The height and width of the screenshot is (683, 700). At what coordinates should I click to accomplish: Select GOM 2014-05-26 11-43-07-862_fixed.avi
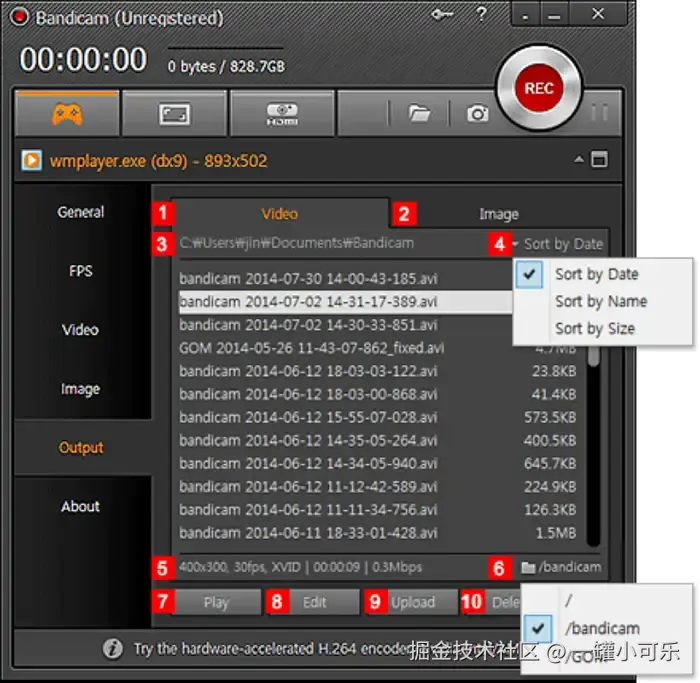tap(312, 348)
